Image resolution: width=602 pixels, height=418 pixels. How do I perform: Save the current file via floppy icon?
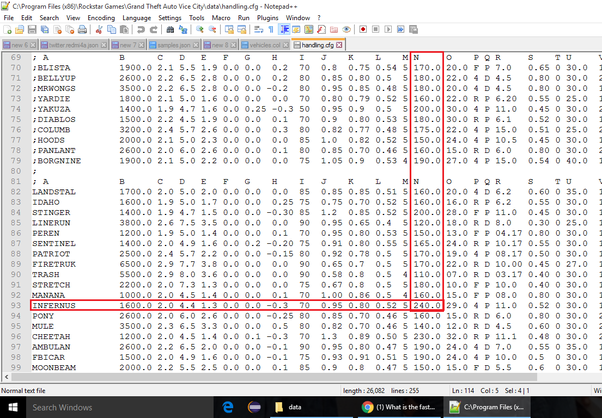tap(32, 30)
